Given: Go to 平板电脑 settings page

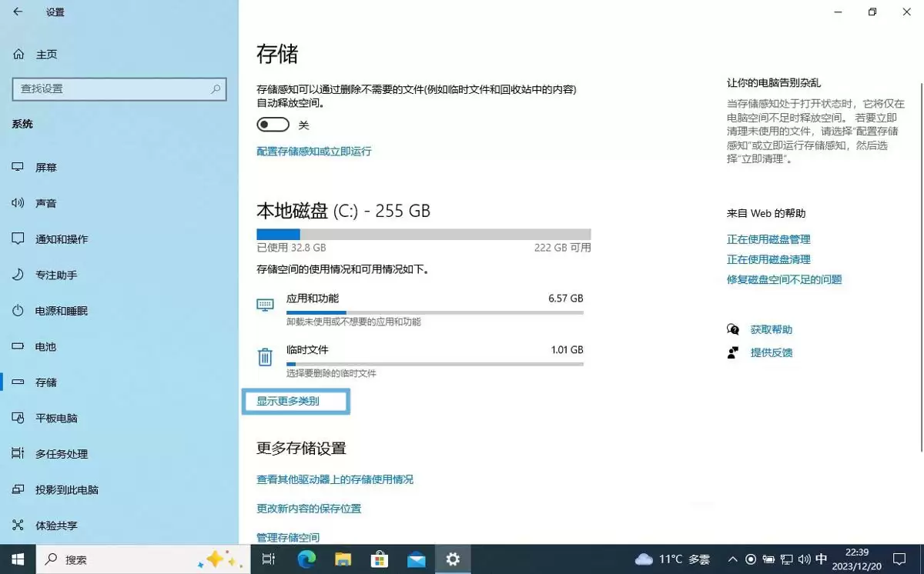Looking at the screenshot, I should 119,418.
